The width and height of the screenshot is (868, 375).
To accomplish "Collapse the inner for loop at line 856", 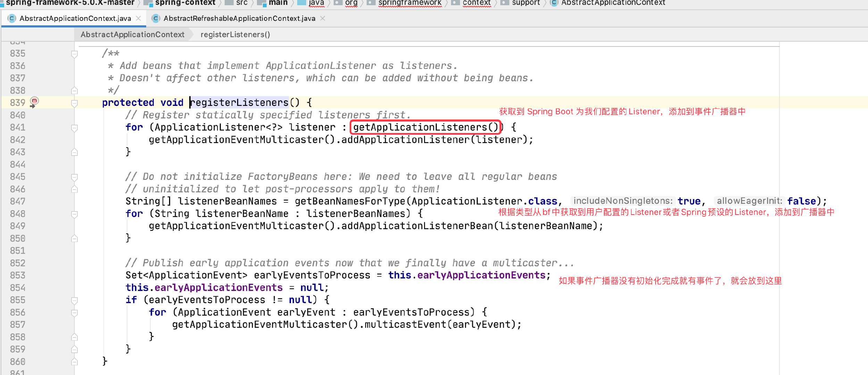I will 74,313.
